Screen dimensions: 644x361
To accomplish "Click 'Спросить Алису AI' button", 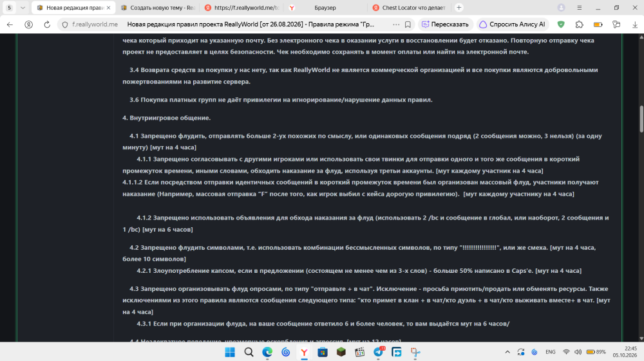I will (513, 24).
